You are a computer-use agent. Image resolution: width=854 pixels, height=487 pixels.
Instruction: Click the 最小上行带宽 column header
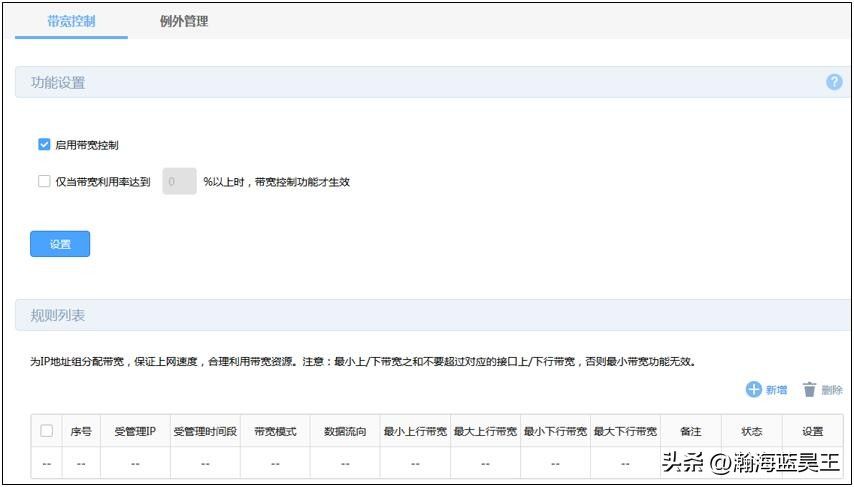pos(415,432)
